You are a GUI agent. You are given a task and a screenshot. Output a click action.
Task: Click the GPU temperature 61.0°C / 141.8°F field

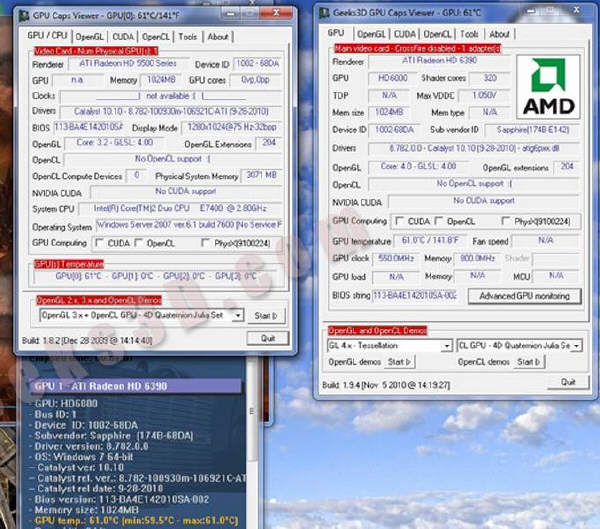point(430,241)
